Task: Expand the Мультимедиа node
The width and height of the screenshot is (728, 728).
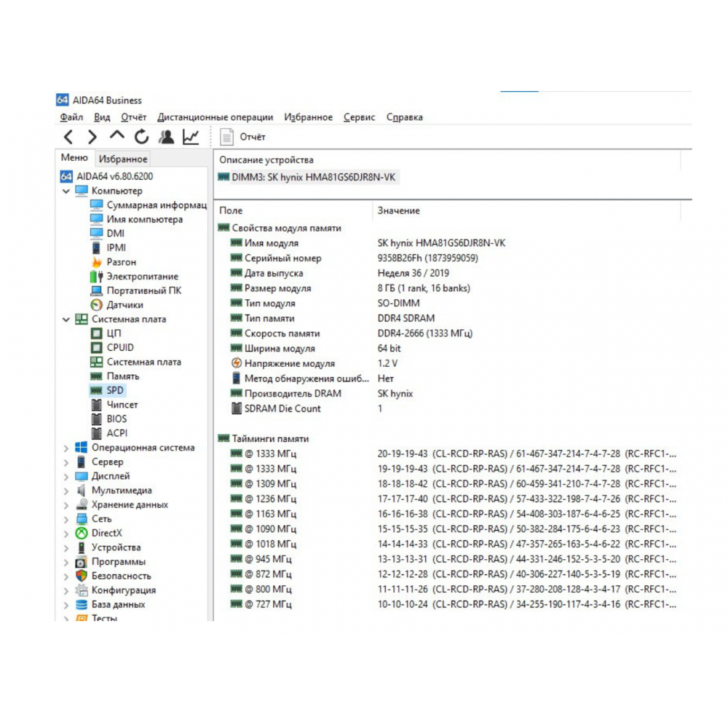Action: 66,491
